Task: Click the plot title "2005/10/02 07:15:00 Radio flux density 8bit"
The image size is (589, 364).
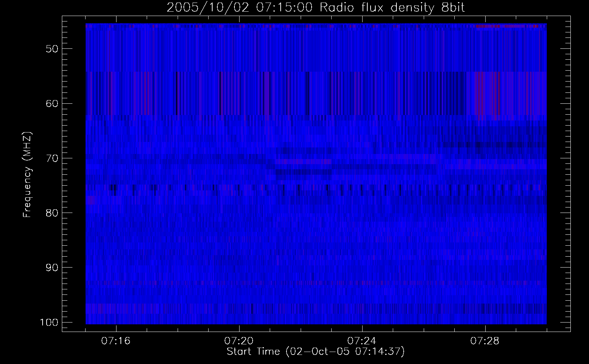Action: (316, 8)
